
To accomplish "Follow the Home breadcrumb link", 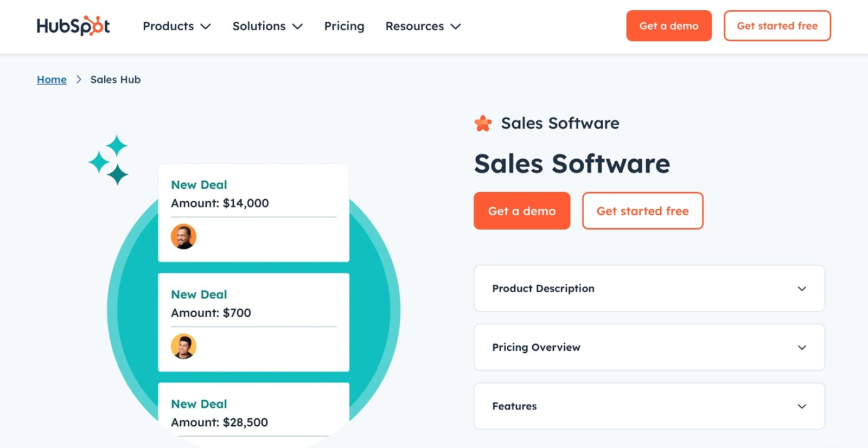I will (52, 80).
